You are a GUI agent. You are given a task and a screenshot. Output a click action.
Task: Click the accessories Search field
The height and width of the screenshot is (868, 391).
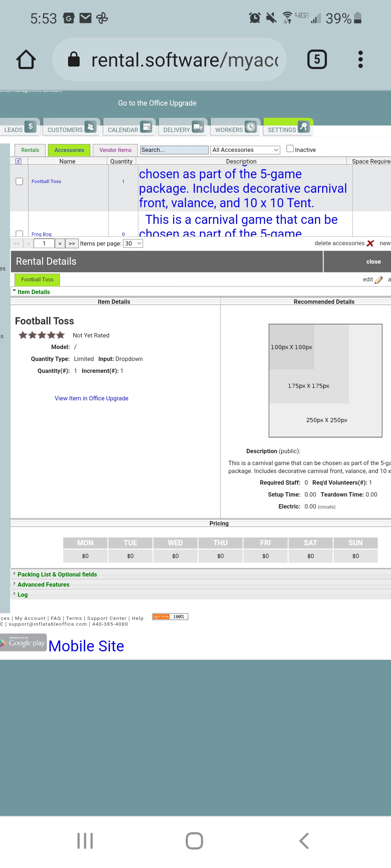pyautogui.click(x=174, y=150)
